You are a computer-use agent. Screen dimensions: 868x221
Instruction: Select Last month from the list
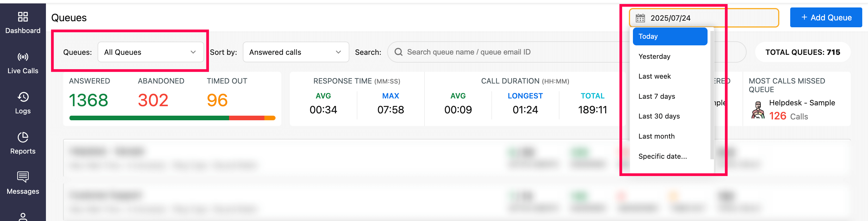pos(656,136)
